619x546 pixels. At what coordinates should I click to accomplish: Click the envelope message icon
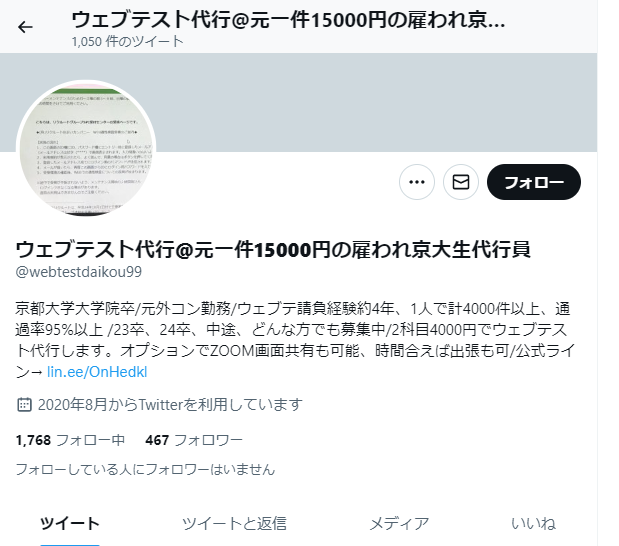pyautogui.click(x=461, y=182)
